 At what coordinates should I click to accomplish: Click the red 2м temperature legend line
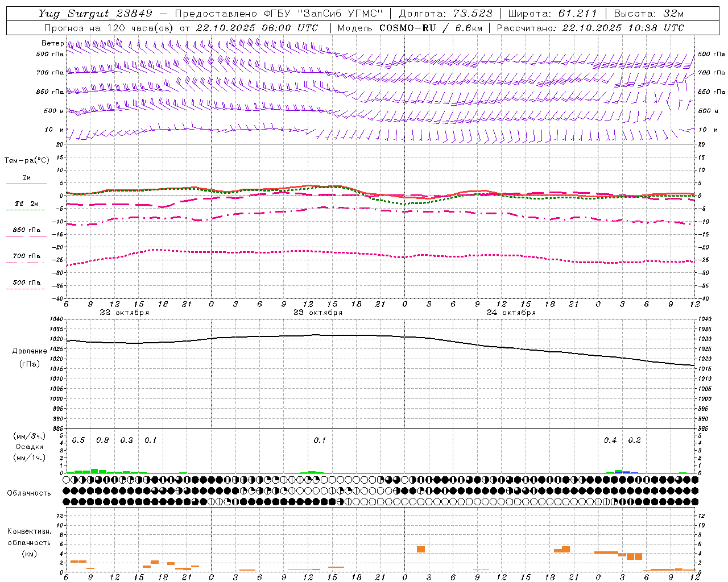point(26,184)
